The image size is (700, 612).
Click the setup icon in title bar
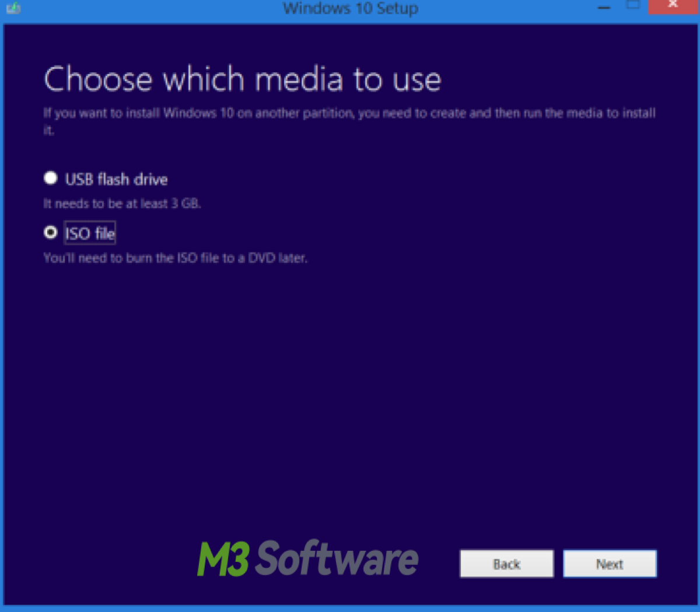click(x=13, y=8)
